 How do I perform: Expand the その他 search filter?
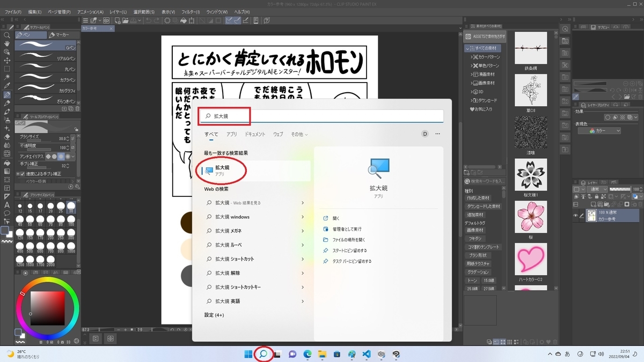(299, 134)
